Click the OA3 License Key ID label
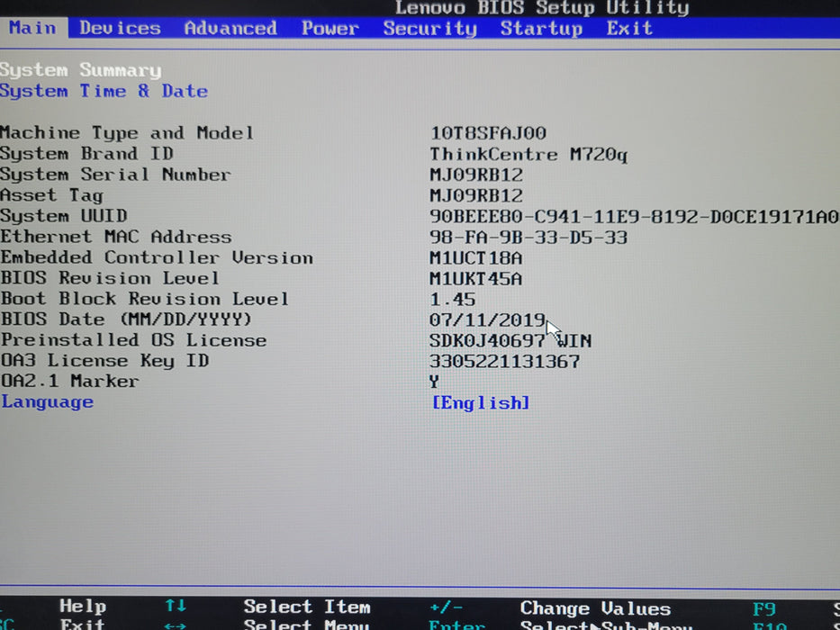The height and width of the screenshot is (630, 840). tap(104, 361)
